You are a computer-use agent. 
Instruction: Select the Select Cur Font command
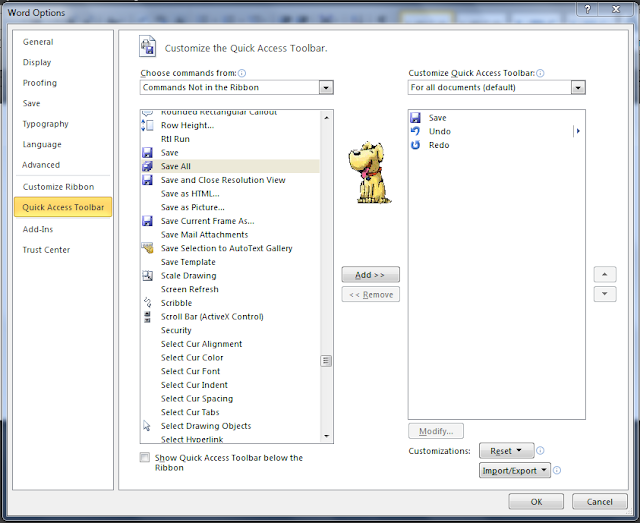(x=230, y=371)
